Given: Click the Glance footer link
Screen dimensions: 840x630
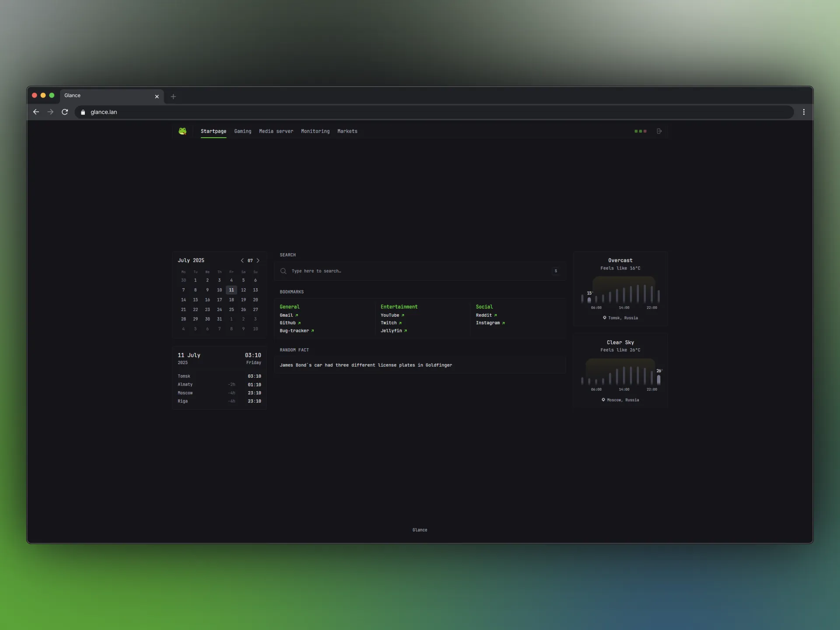Looking at the screenshot, I should tap(420, 530).
